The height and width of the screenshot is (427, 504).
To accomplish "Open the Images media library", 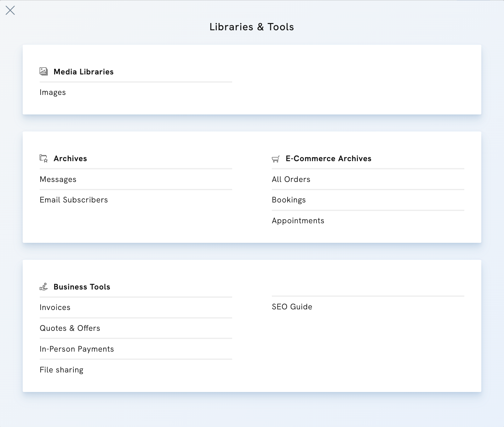I will 53,92.
